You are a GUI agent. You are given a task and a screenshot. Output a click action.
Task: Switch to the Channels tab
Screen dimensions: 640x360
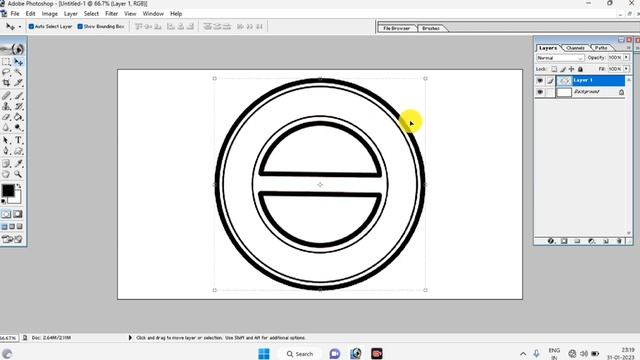pyautogui.click(x=575, y=48)
